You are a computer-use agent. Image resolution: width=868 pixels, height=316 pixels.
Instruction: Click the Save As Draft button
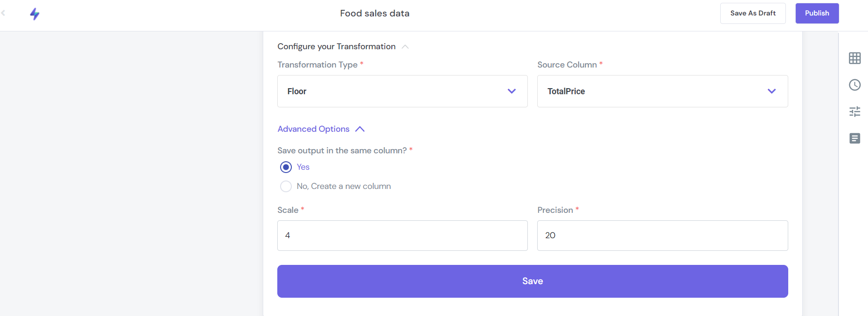click(753, 13)
